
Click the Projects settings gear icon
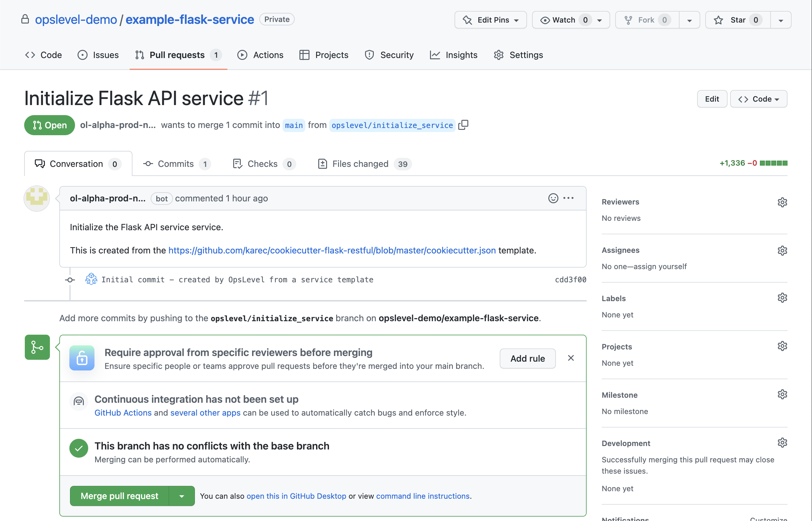[x=782, y=346]
